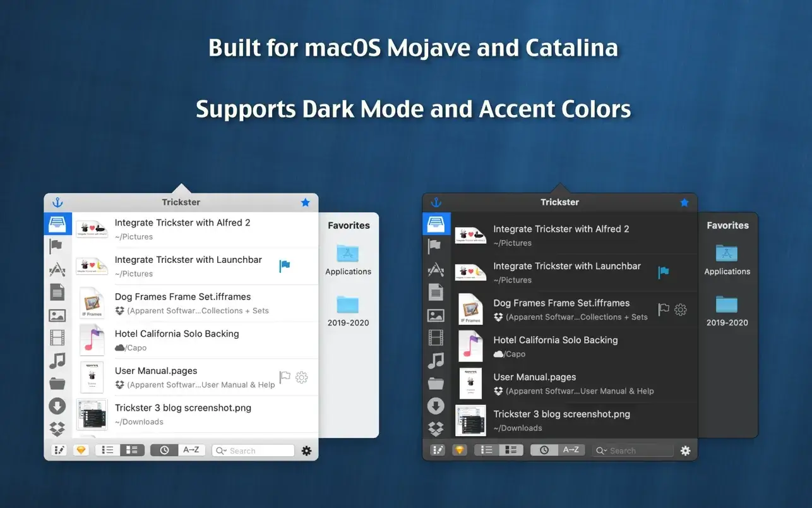Image resolution: width=812 pixels, height=508 pixels.
Task: Switch to compact list view in dark window
Action: click(x=486, y=450)
